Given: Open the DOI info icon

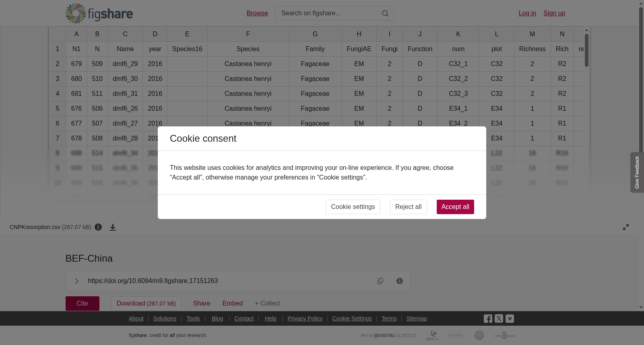Looking at the screenshot, I should tap(400, 281).
